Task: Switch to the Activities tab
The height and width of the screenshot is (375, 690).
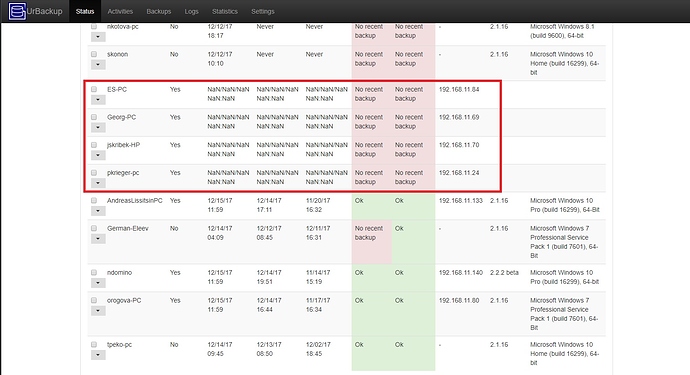Action: tap(120, 11)
